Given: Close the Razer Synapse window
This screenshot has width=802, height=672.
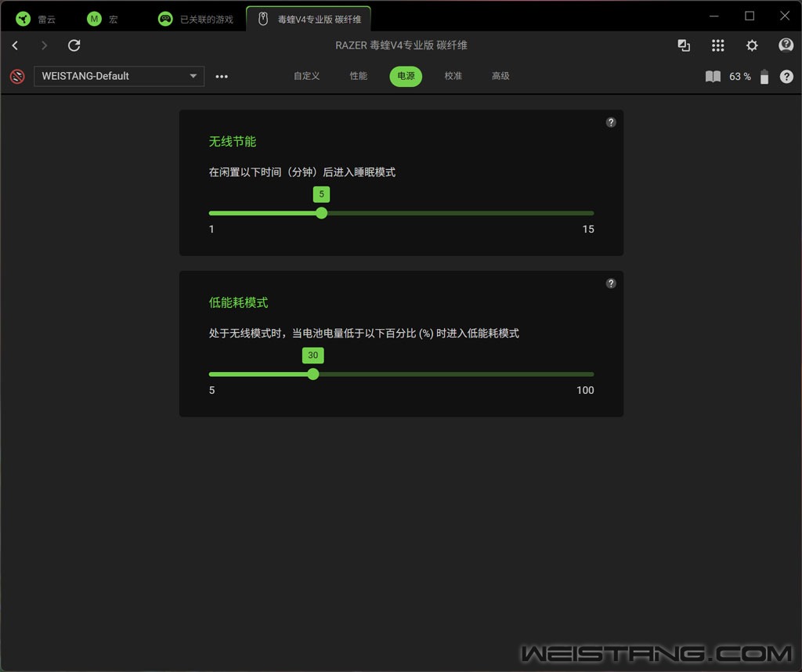Looking at the screenshot, I should [x=785, y=16].
